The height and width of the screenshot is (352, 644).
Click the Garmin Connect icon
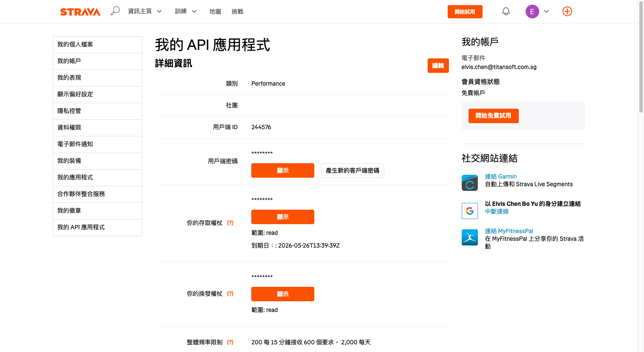point(470,183)
